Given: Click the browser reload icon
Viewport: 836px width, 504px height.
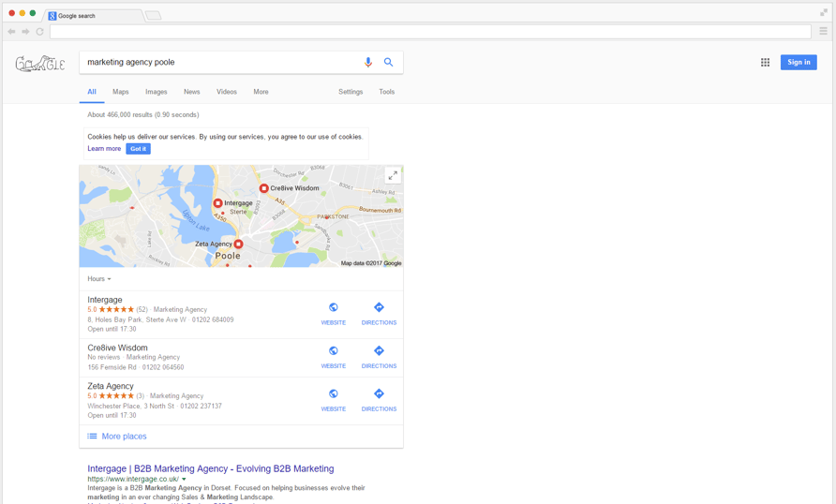Looking at the screenshot, I should tap(39, 32).
